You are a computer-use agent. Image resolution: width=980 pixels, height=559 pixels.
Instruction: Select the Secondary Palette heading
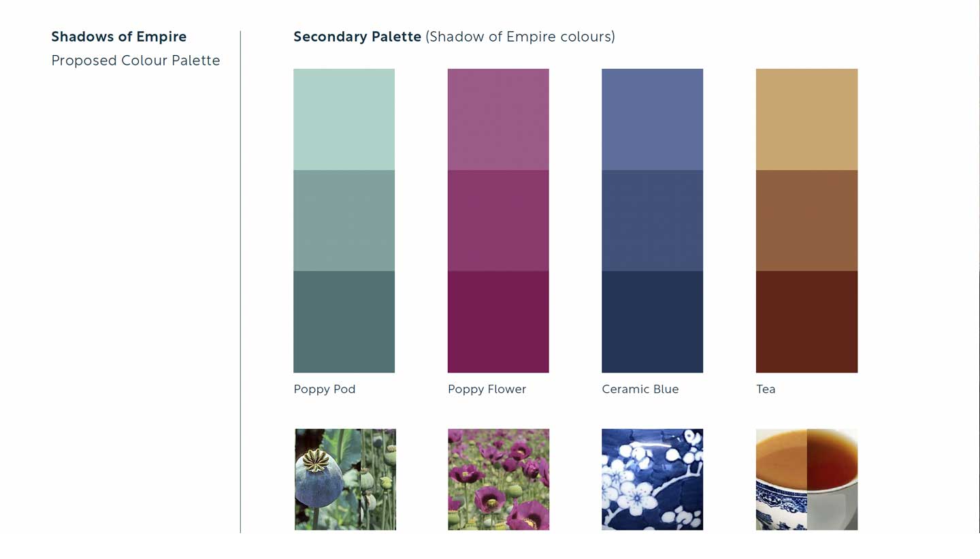click(x=357, y=37)
